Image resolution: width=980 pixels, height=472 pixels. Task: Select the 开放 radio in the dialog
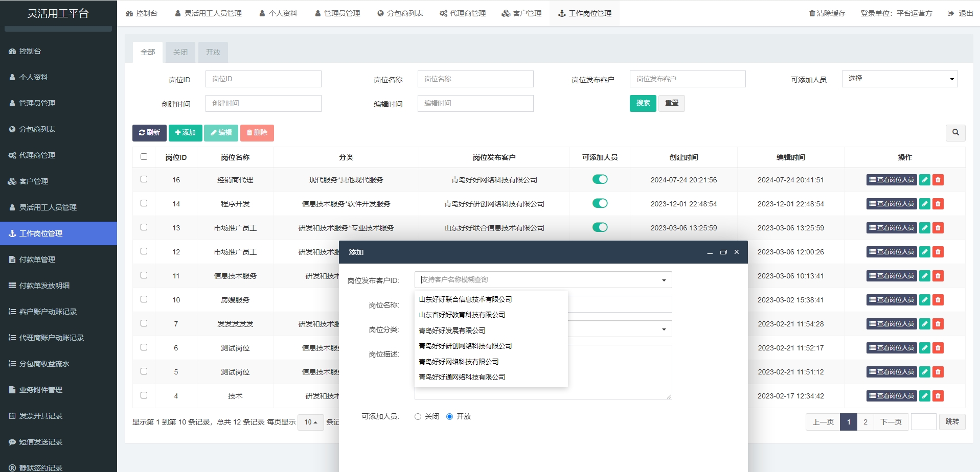(x=450, y=416)
